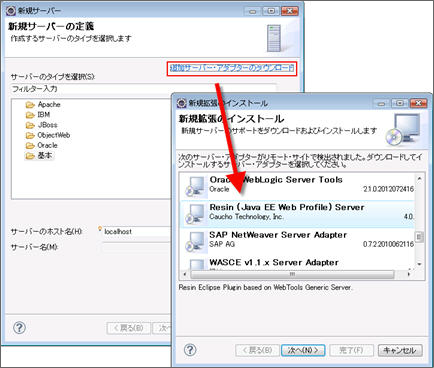434x368 pixels.
Task: Select the ObjectWeb folder in the server type tree
Action: 53,135
